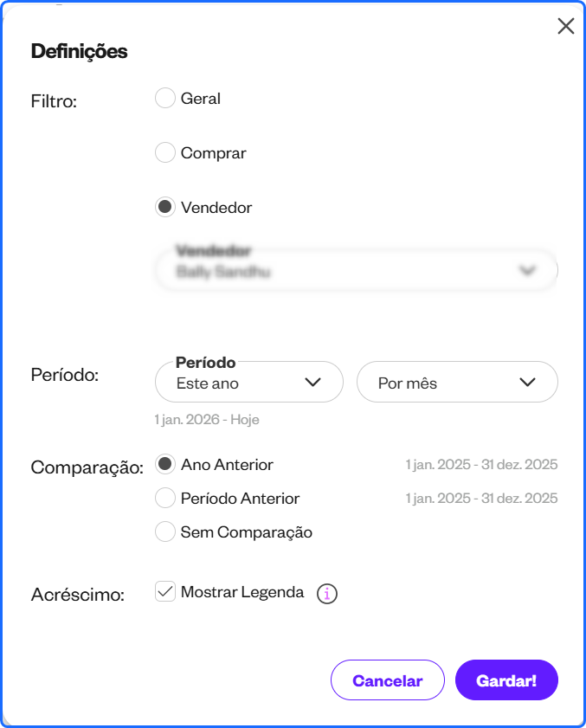The image size is (586, 728).
Task: Click the chevron in blurred Vendedor selector
Action: 527,270
